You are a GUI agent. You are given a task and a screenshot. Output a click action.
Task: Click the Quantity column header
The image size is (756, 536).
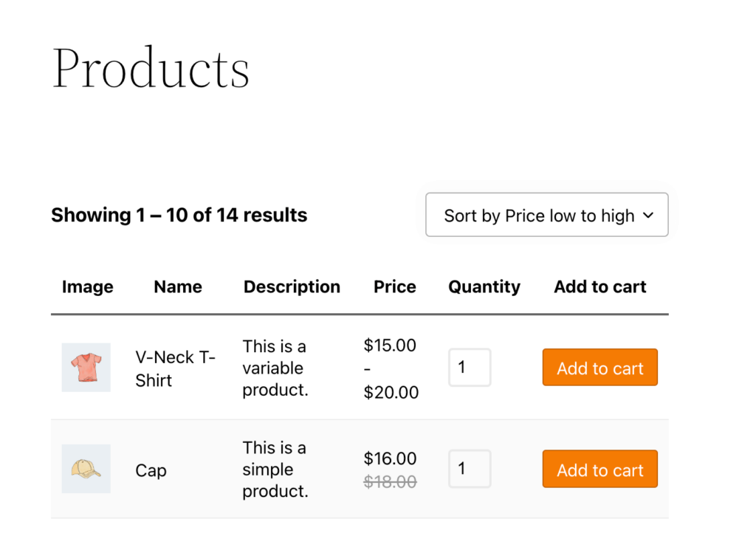484,286
